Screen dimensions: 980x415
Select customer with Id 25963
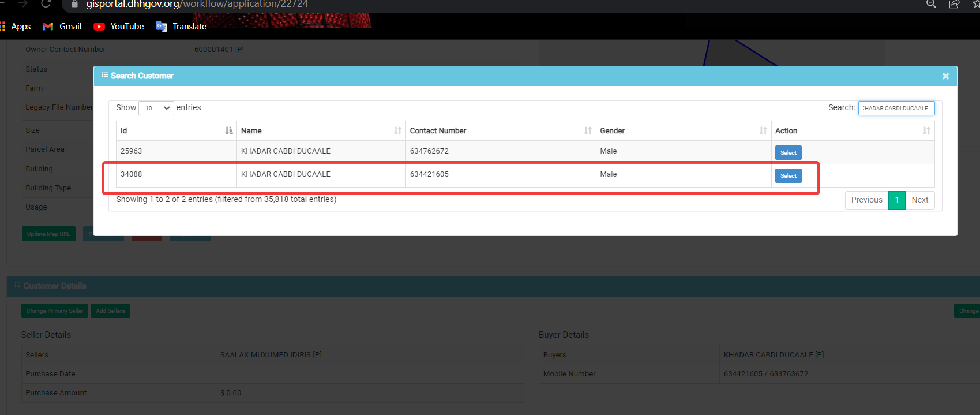[788, 153]
